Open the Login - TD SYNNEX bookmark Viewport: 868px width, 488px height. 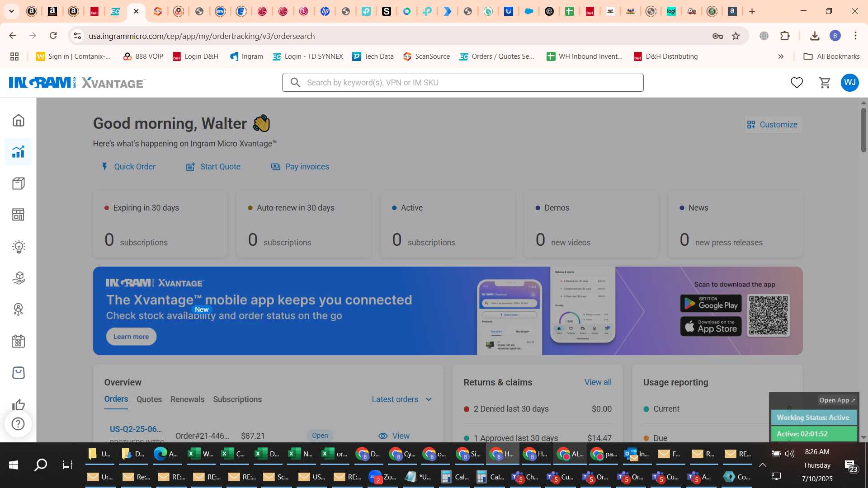tap(308, 56)
